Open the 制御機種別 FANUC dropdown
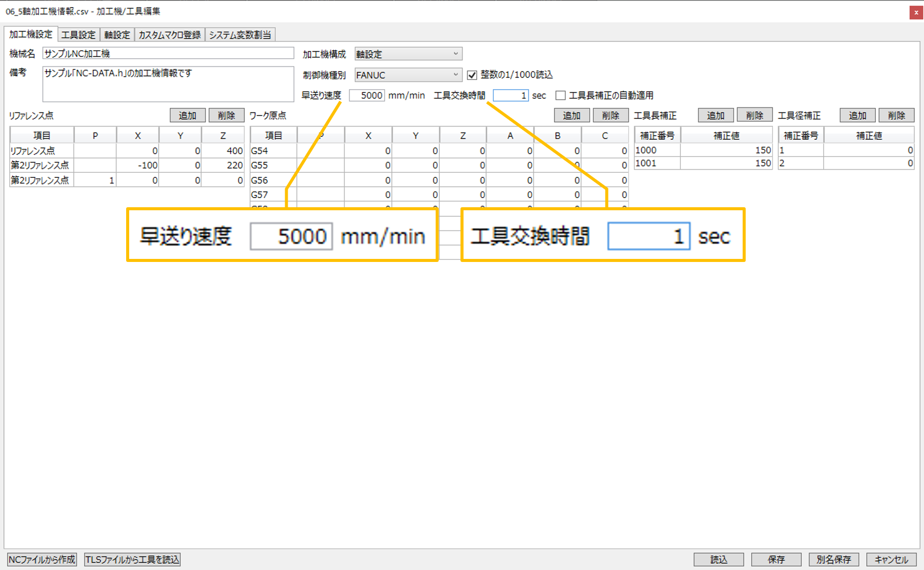The image size is (924, 570). (x=408, y=75)
